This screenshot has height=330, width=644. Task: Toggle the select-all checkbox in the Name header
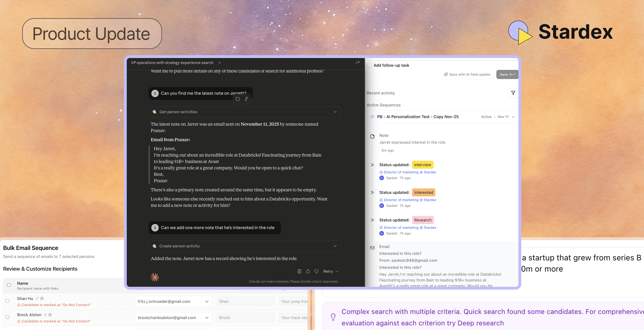(9, 285)
